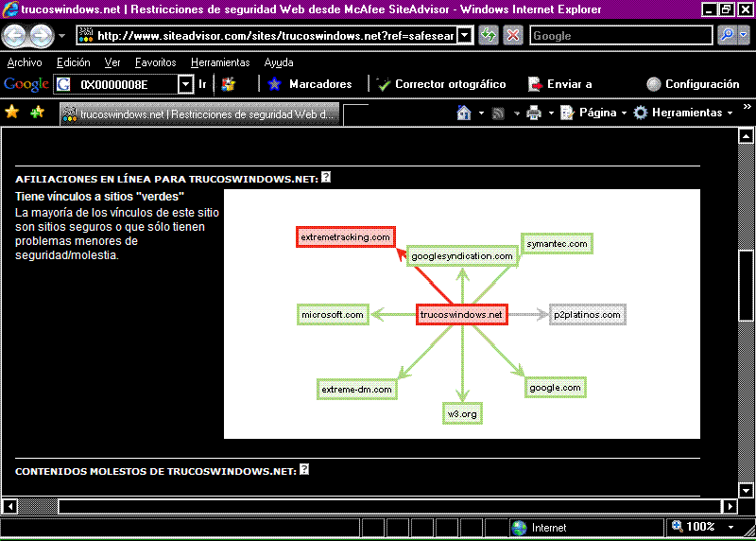Expand the zoom level dropdown arrow
This screenshot has width=756, height=541.
pos(730,528)
